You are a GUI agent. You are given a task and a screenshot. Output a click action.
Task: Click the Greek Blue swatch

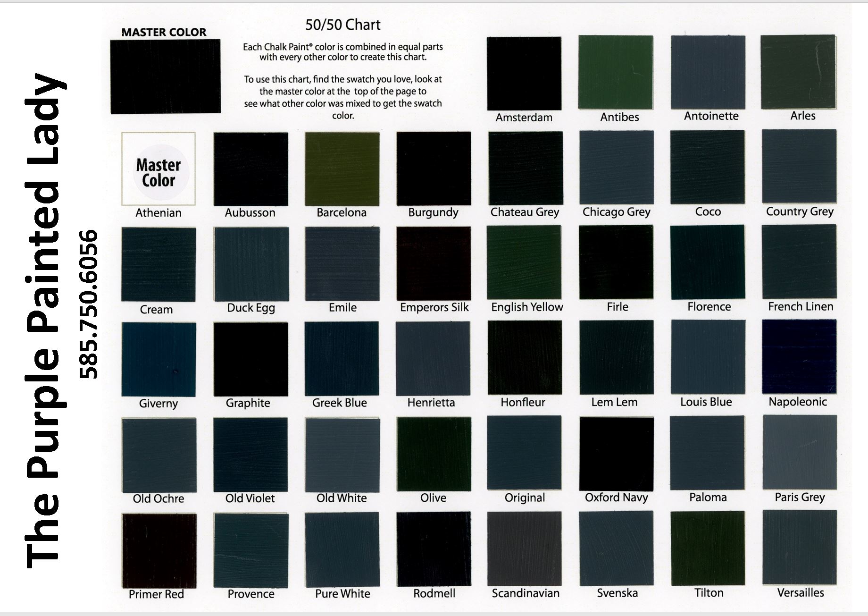[x=342, y=359]
